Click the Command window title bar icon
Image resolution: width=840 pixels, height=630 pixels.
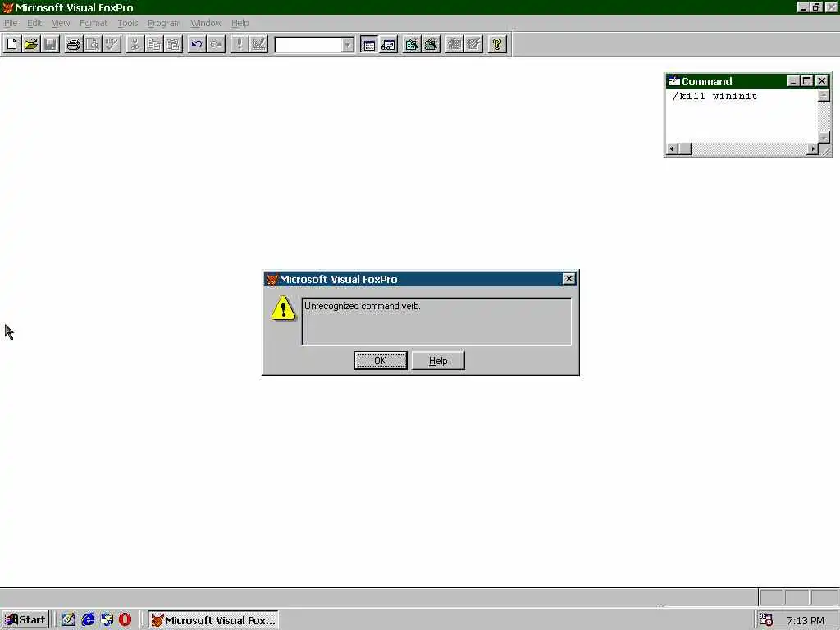click(x=674, y=81)
